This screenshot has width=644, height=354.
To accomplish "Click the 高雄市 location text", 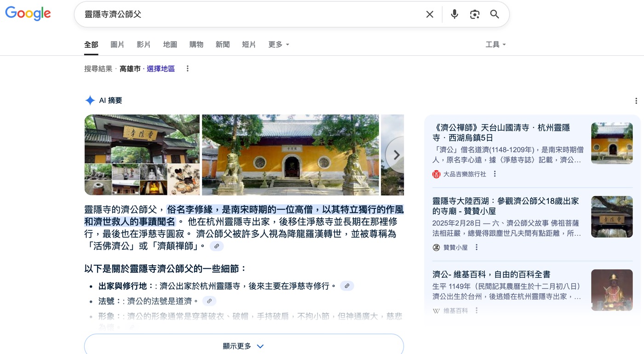I will [130, 69].
